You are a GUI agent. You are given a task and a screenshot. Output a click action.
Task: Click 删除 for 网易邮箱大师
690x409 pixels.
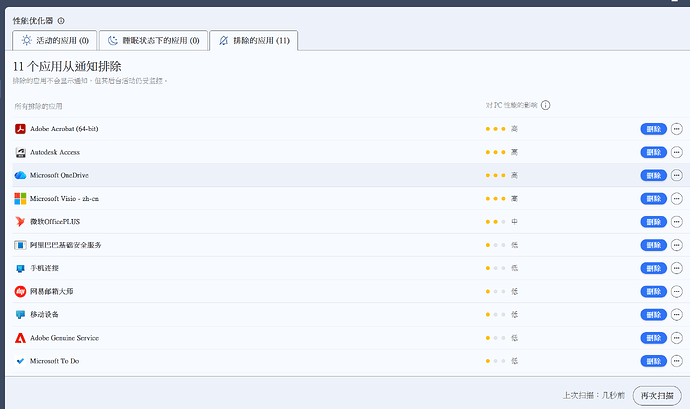point(653,291)
